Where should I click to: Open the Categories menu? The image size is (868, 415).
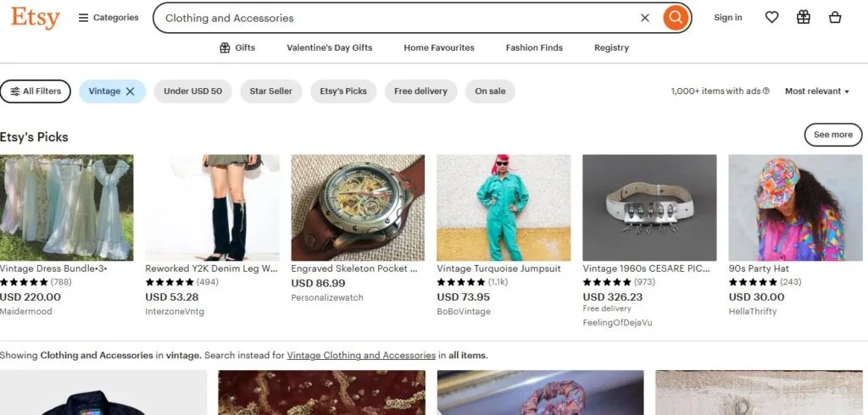108,18
